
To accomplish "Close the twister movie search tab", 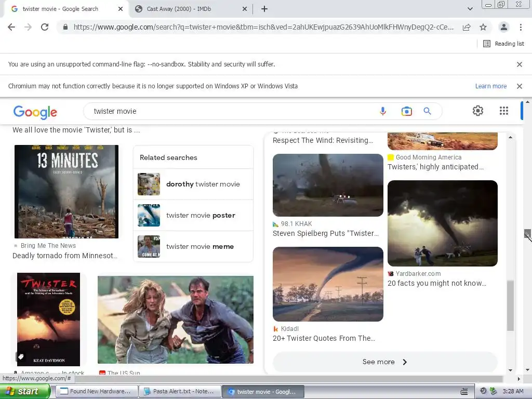I will (x=121, y=9).
